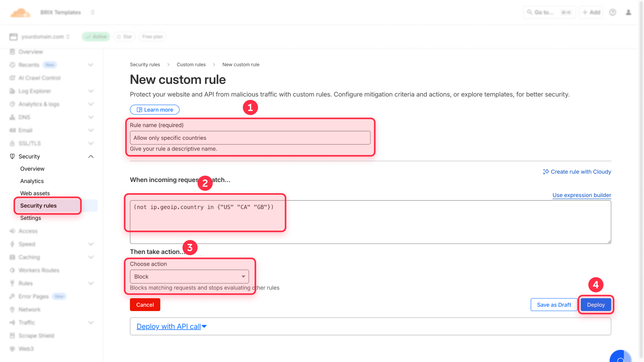Select the Scrape Shield icon
644x362 pixels.
pyautogui.click(x=12, y=336)
